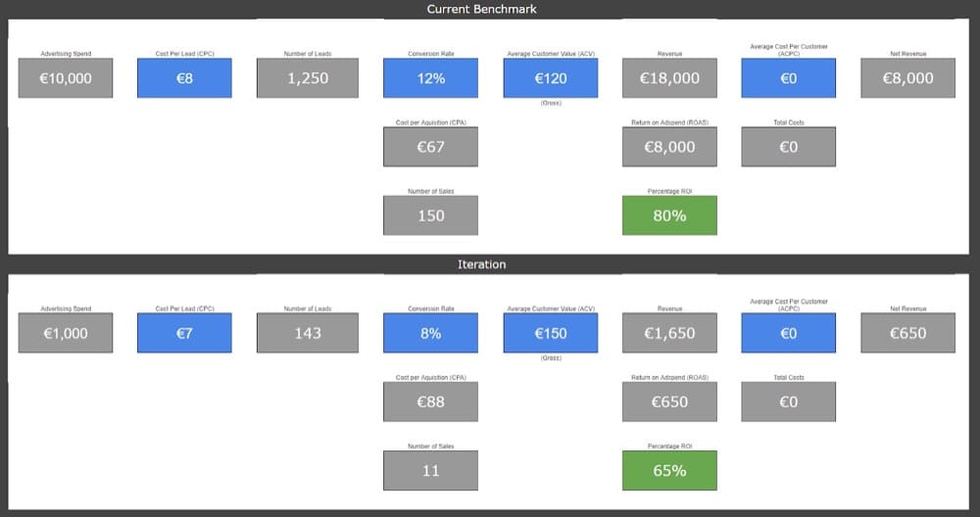
Task: Click the €67 Cost per Acquisition cell
Action: pyautogui.click(x=430, y=147)
